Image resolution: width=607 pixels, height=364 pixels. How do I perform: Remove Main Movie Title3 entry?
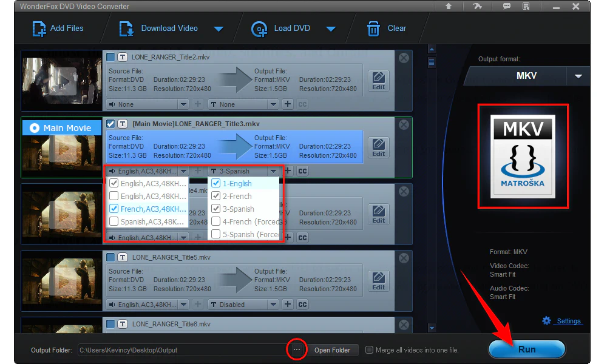[404, 124]
